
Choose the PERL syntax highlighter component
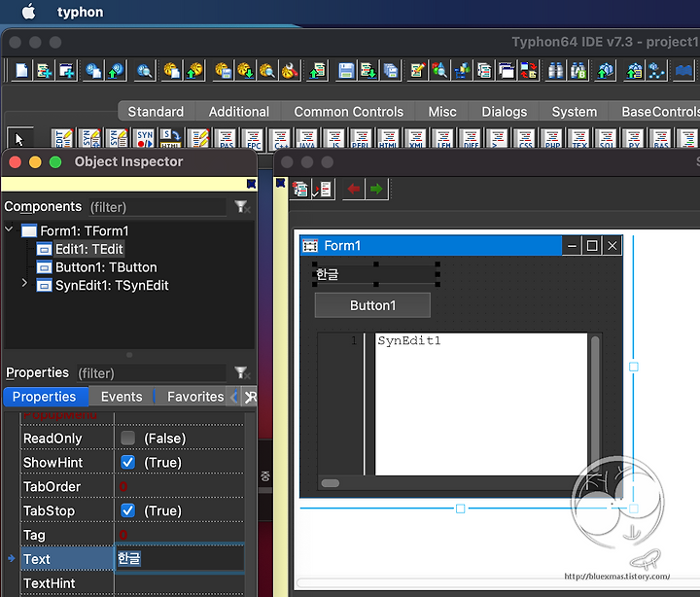(361, 138)
